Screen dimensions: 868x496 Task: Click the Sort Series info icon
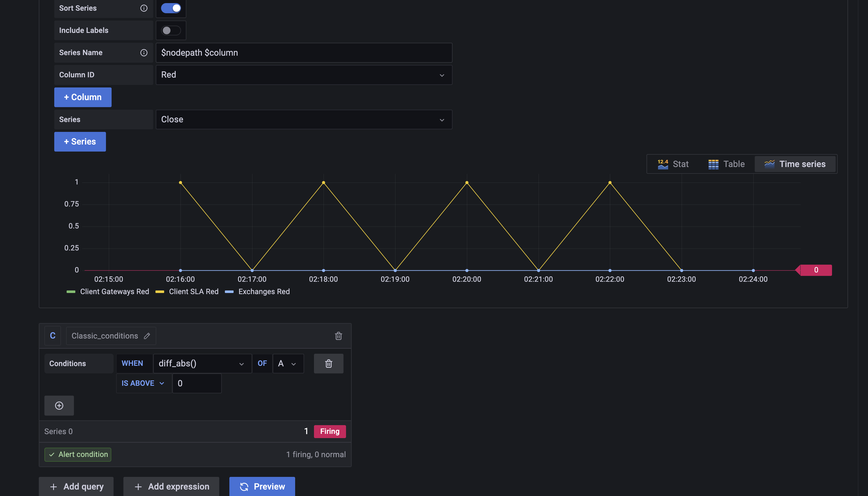pyautogui.click(x=144, y=8)
